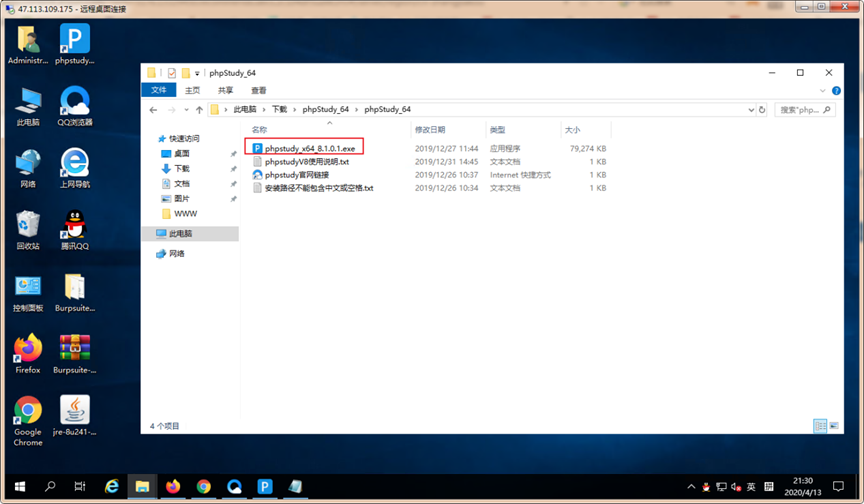Select 文档 in the navigation pane

coord(175,183)
